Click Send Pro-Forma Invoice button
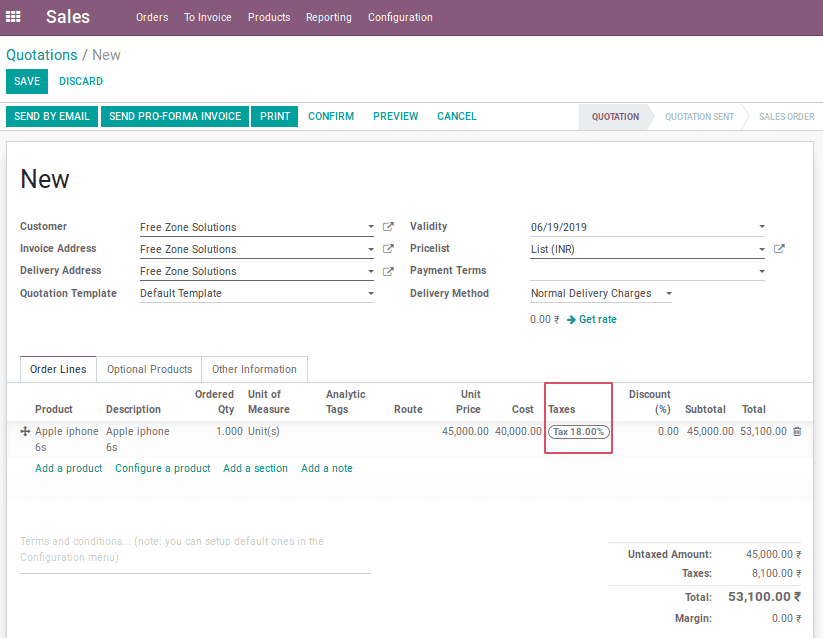Screen dimensions: 823x638 175,116
